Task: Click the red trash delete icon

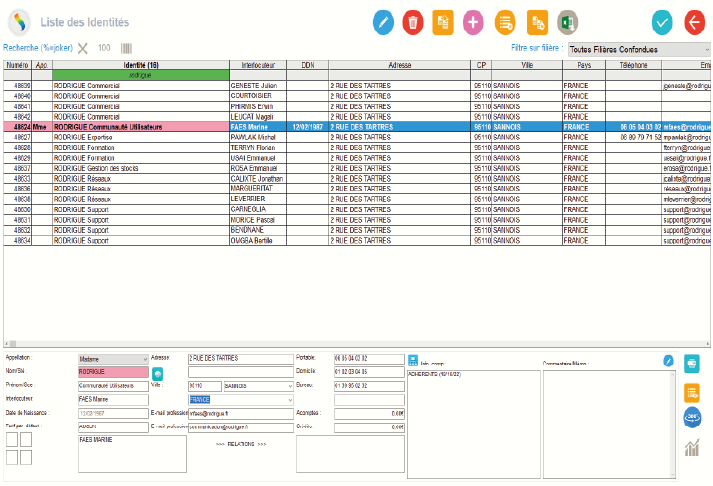Action: coord(413,22)
